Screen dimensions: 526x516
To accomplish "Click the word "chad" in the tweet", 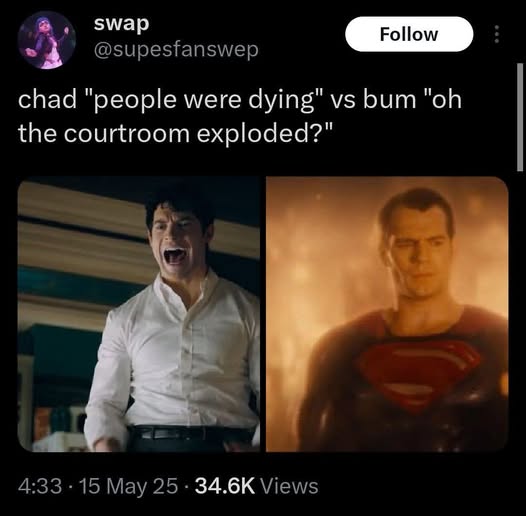I will (48, 101).
